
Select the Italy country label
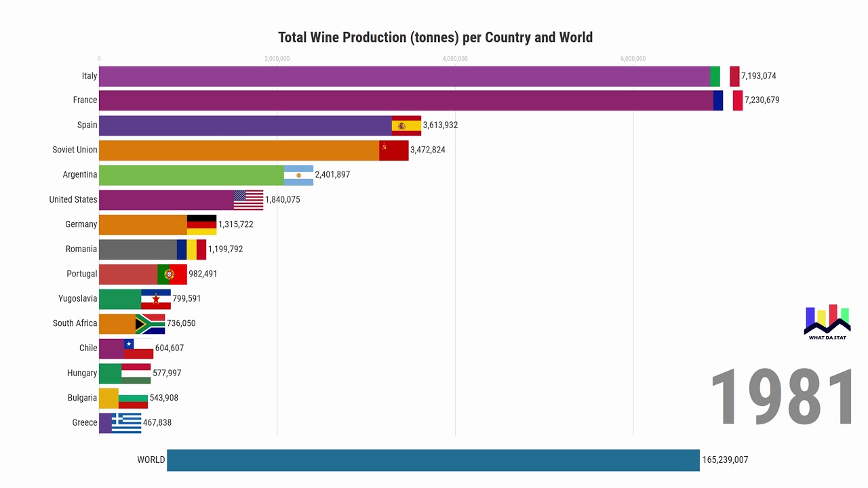coord(90,76)
